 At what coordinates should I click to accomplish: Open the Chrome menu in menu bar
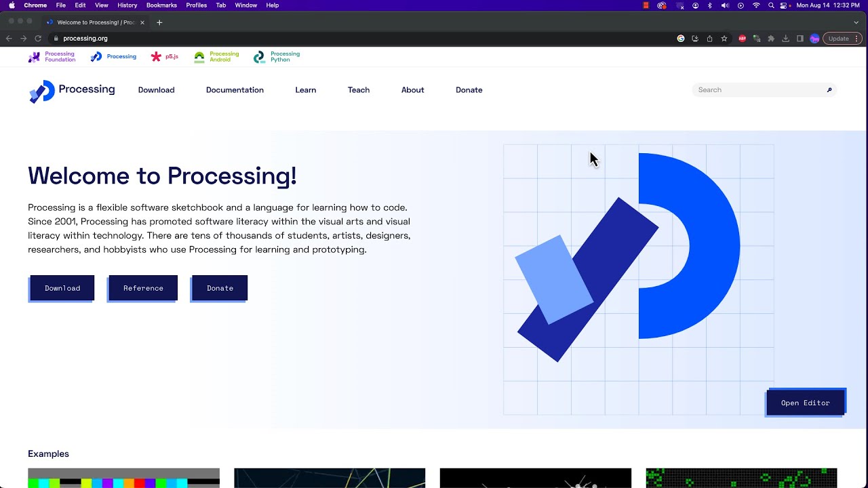coord(35,5)
